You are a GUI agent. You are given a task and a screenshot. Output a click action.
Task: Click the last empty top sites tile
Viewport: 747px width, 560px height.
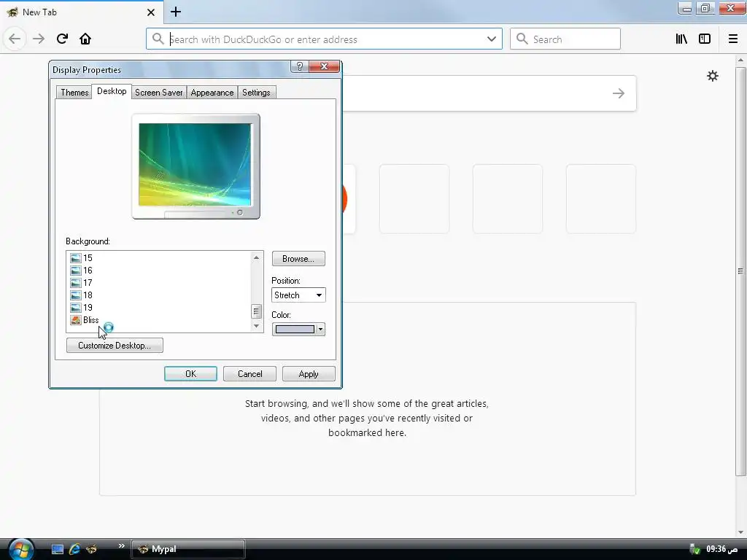tap(601, 199)
